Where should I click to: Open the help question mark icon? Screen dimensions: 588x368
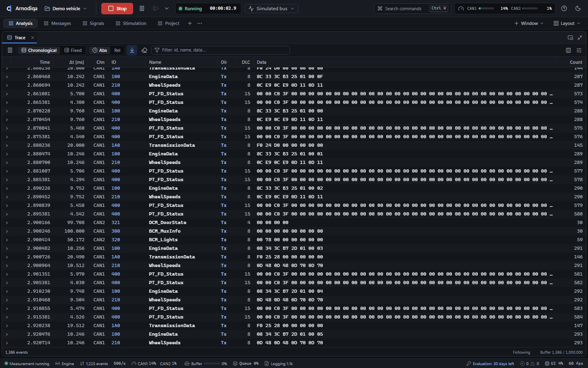pyautogui.click(x=564, y=8)
